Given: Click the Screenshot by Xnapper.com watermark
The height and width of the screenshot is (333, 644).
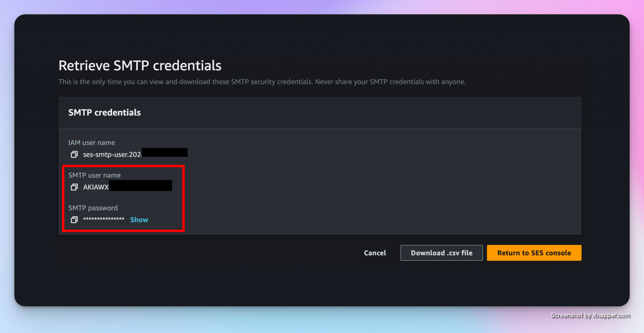Looking at the screenshot, I should coord(590,315).
